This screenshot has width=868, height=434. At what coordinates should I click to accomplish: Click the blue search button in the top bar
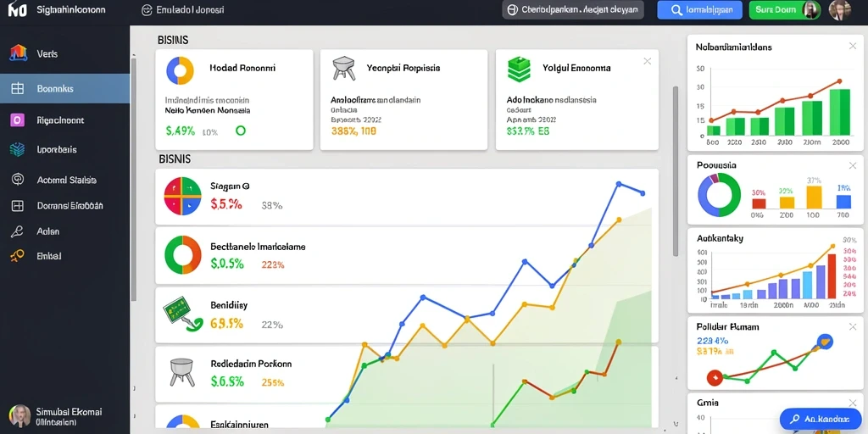point(698,10)
